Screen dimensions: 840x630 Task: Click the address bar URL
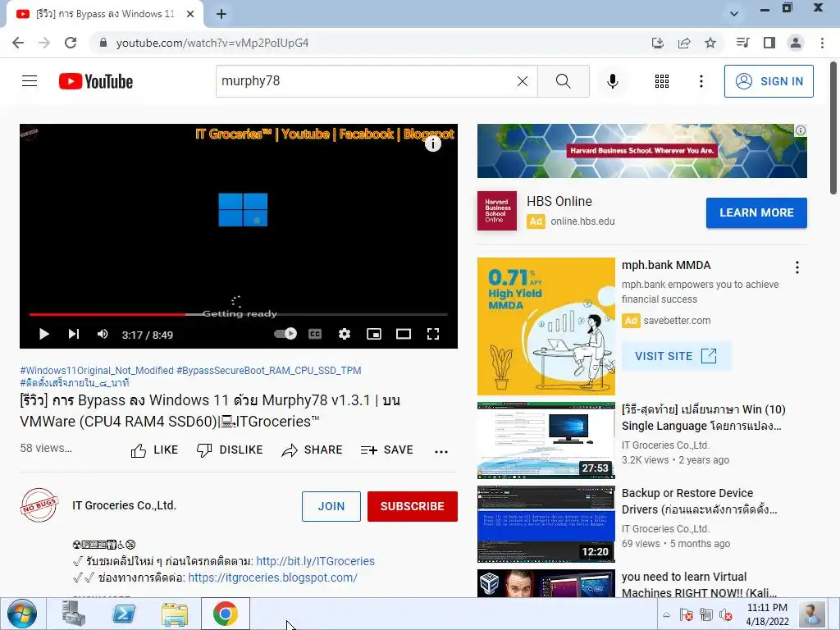pos(212,43)
